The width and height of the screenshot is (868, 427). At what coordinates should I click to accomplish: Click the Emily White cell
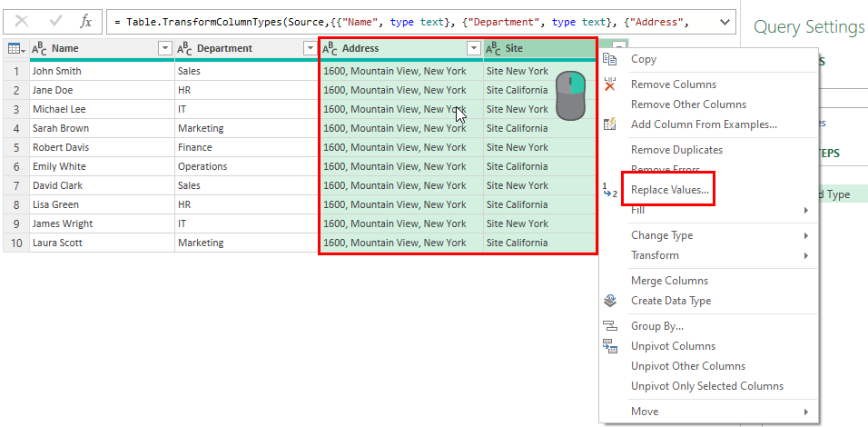[x=102, y=166]
